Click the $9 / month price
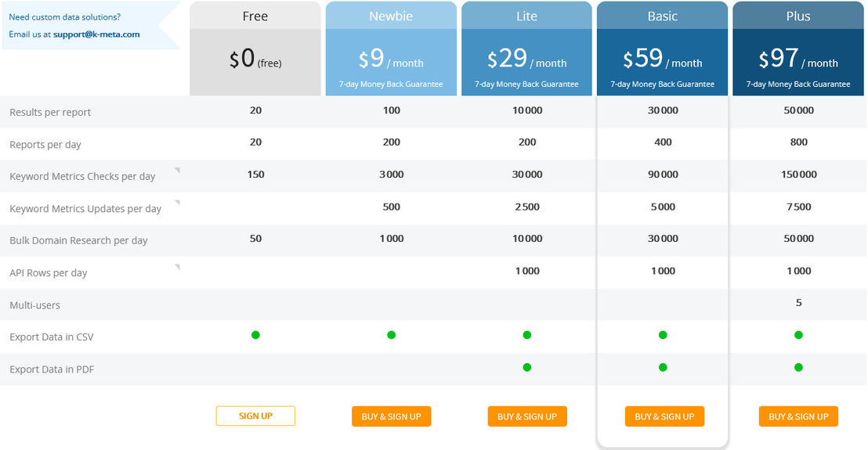The width and height of the screenshot is (868, 450). click(391, 59)
